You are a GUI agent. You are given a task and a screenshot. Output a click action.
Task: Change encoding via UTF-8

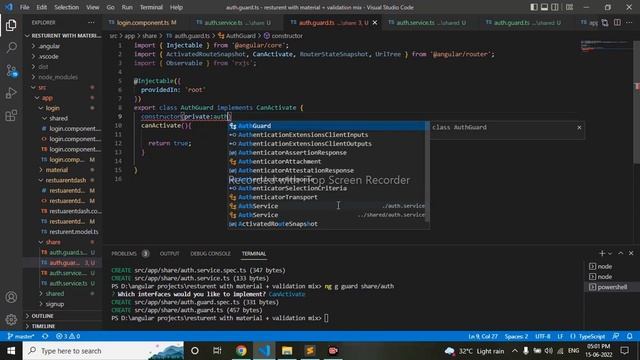(x=542, y=336)
